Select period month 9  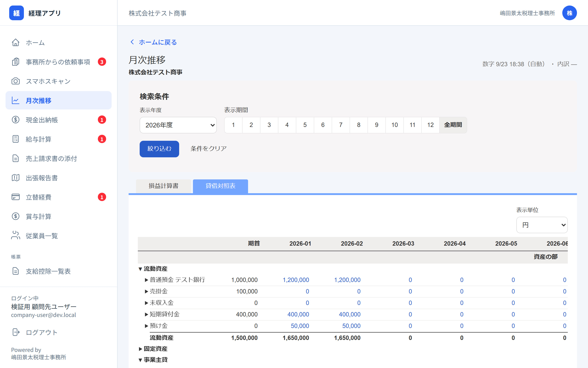[377, 125]
